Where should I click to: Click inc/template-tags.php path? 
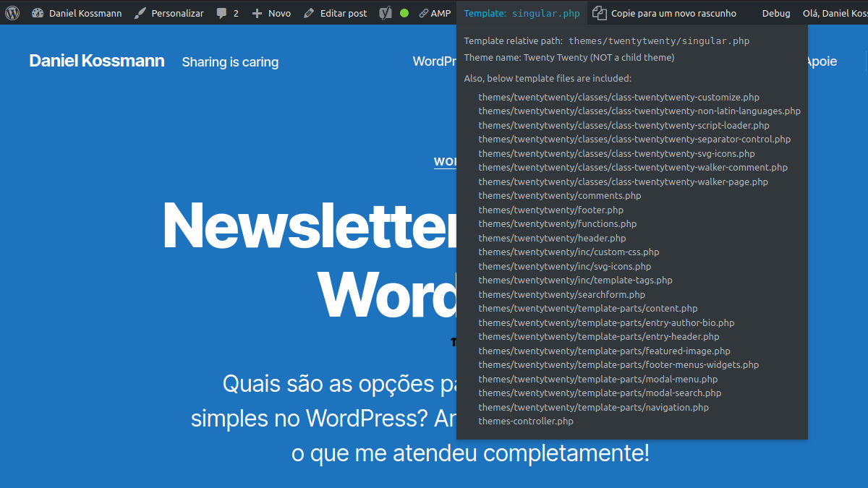point(575,281)
